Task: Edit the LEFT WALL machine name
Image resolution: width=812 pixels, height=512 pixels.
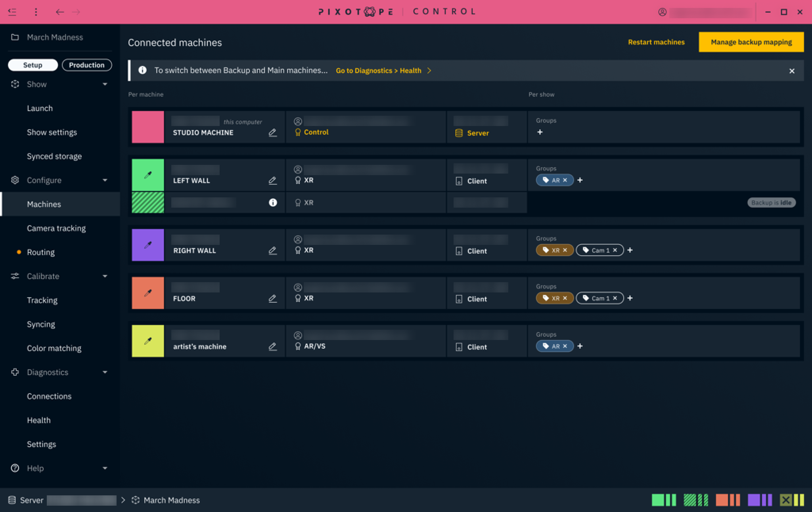Action: pyautogui.click(x=272, y=181)
